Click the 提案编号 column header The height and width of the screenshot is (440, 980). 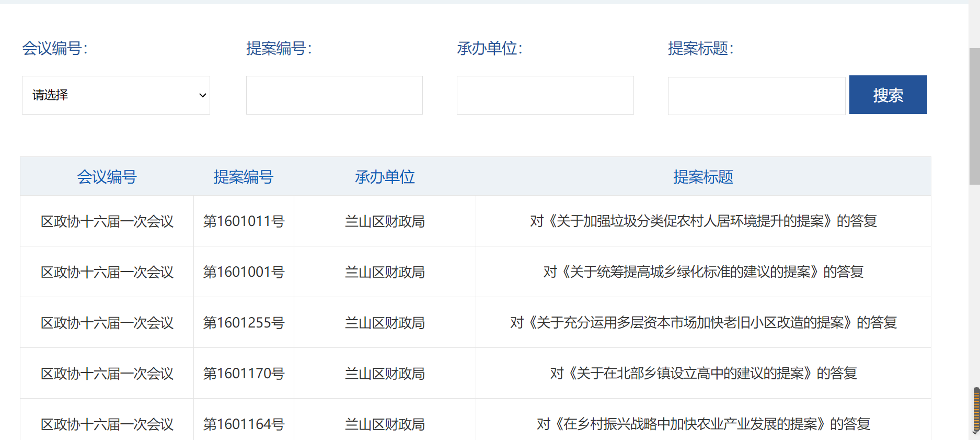point(244,177)
